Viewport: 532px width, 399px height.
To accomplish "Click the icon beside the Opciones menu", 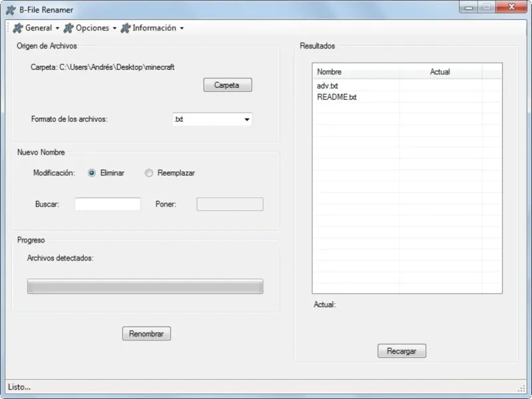I will [68, 28].
